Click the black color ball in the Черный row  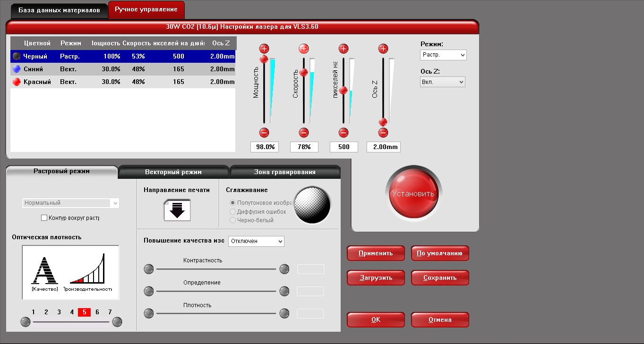pyautogui.click(x=17, y=57)
